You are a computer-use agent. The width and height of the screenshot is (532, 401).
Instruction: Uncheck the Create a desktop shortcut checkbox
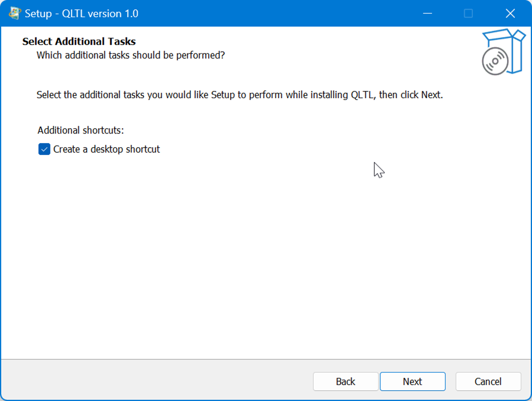click(44, 149)
